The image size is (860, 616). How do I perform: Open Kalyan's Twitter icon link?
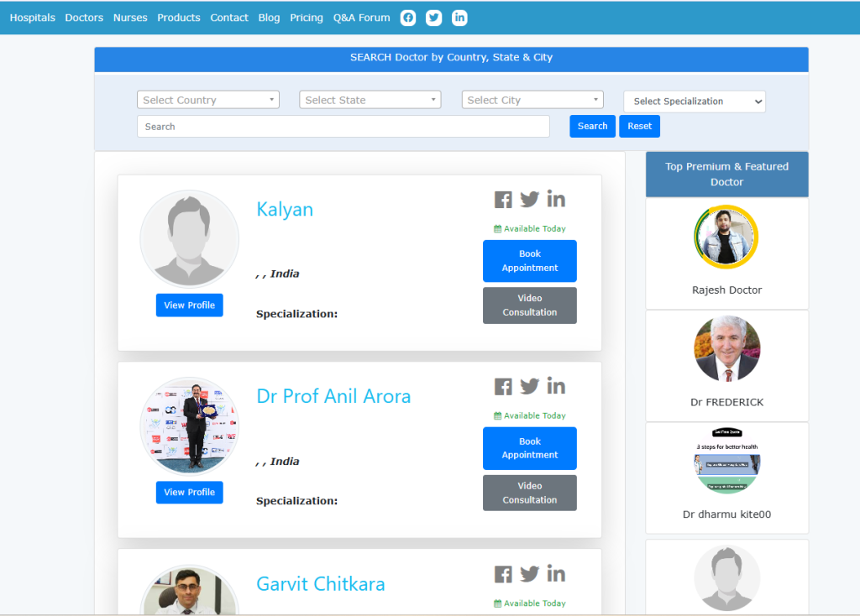529,200
